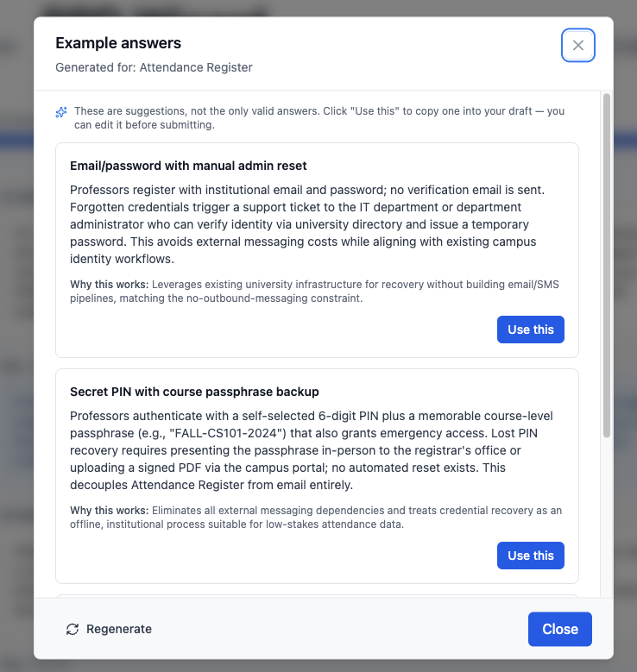
Task: Use the Secret PIN with course passphrase answer
Action: tap(531, 556)
